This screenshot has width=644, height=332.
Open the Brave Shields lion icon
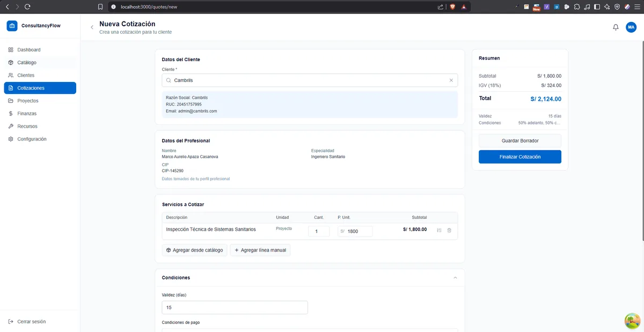click(x=452, y=6)
